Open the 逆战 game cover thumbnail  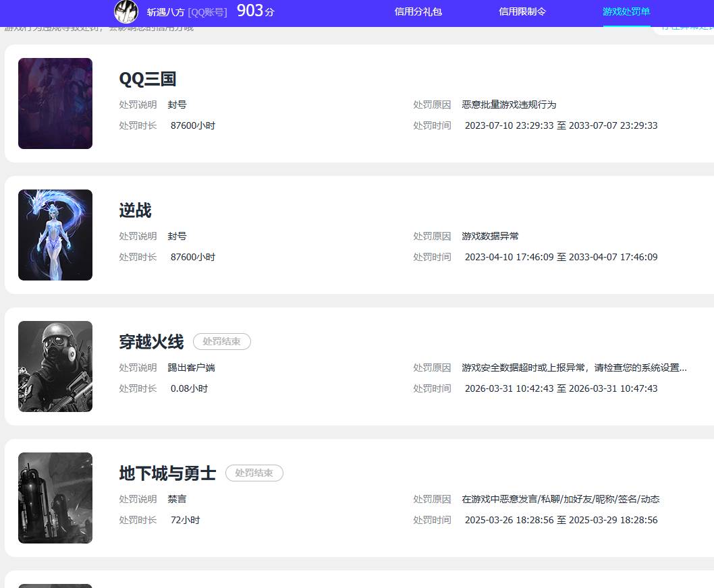click(55, 235)
